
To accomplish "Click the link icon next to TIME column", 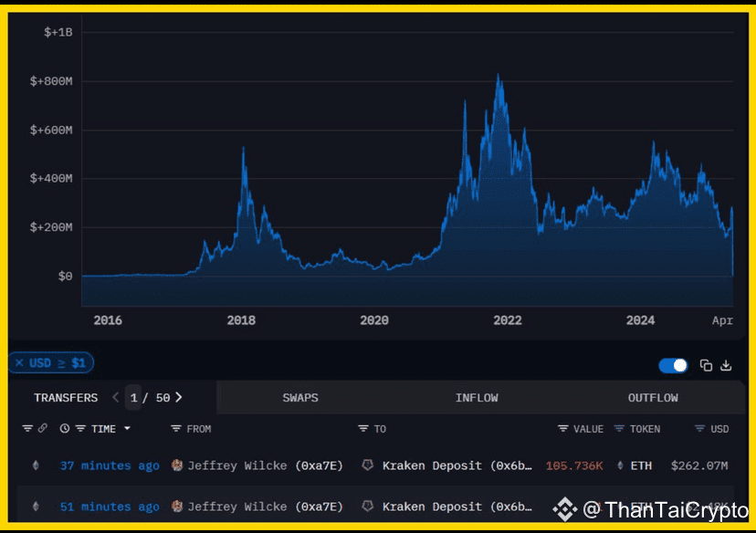I will point(43,429).
